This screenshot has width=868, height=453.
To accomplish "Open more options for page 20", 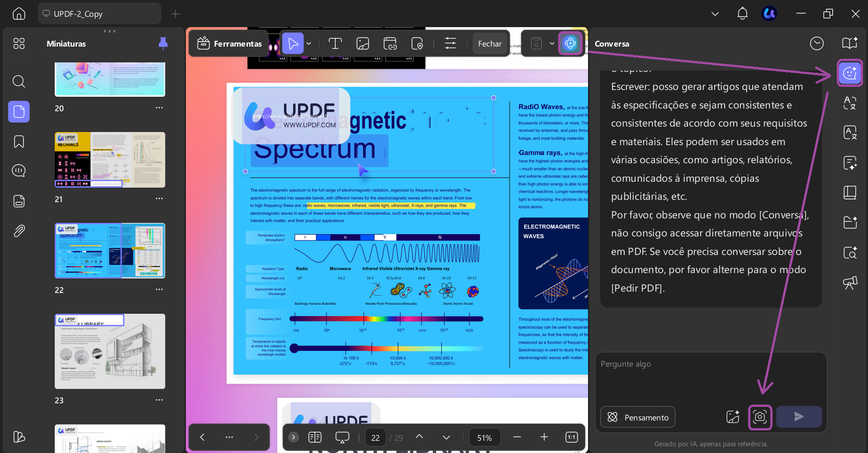I will point(159,108).
